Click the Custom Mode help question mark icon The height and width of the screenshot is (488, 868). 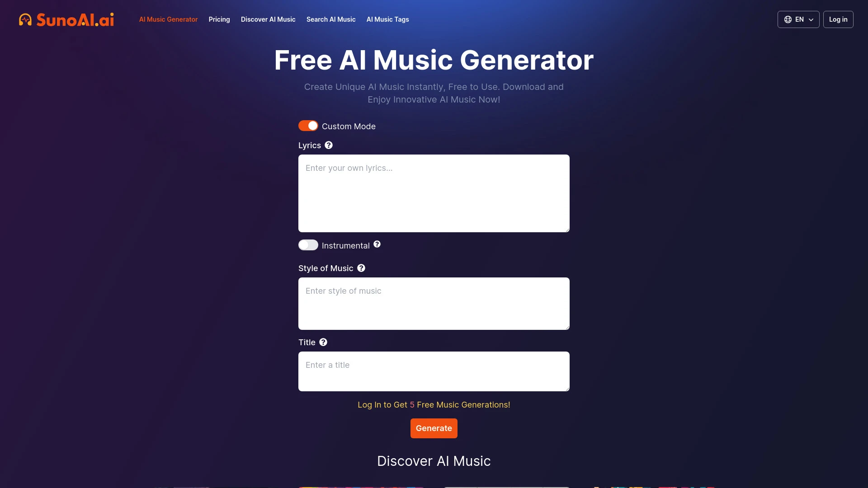click(x=329, y=145)
